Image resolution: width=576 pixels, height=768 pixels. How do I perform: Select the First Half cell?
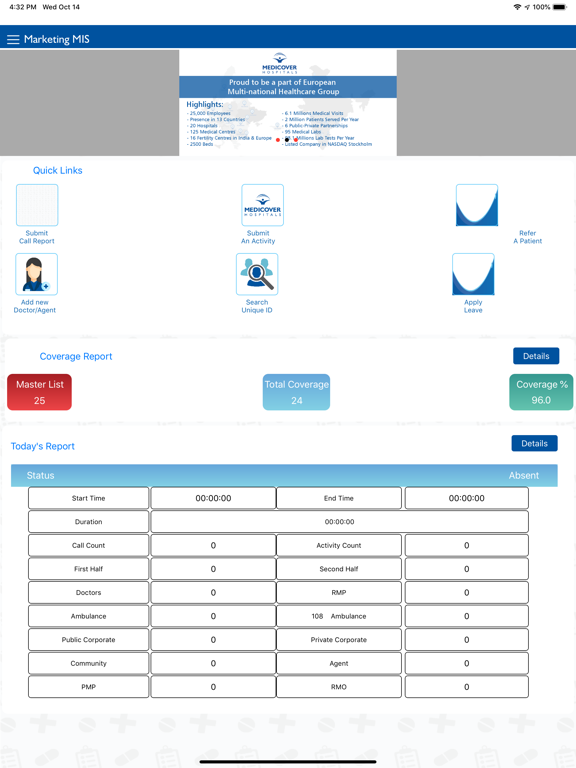(89, 569)
